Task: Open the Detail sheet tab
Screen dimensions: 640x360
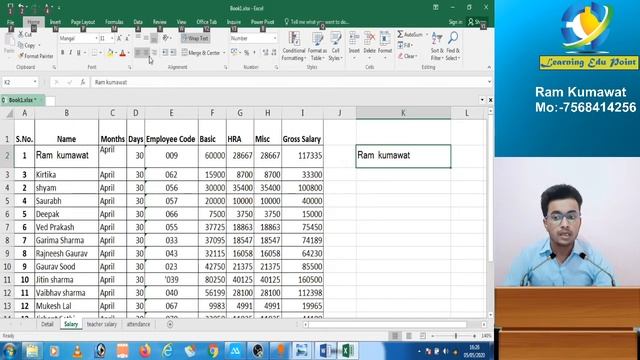Action: click(47, 324)
